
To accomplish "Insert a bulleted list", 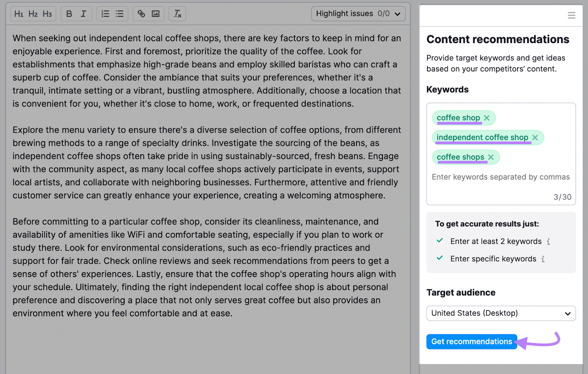I will (119, 14).
